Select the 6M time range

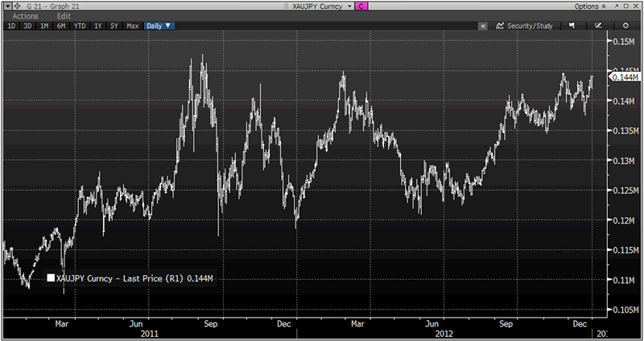pyautogui.click(x=61, y=26)
